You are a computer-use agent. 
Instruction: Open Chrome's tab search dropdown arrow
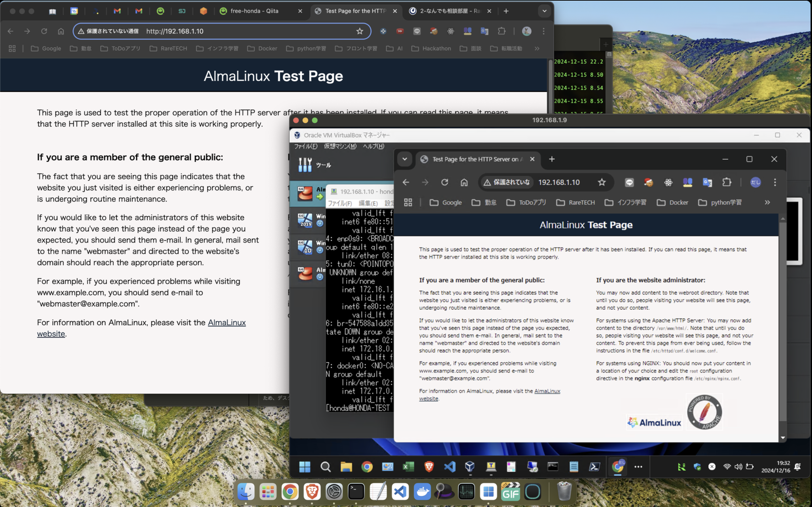click(x=545, y=11)
